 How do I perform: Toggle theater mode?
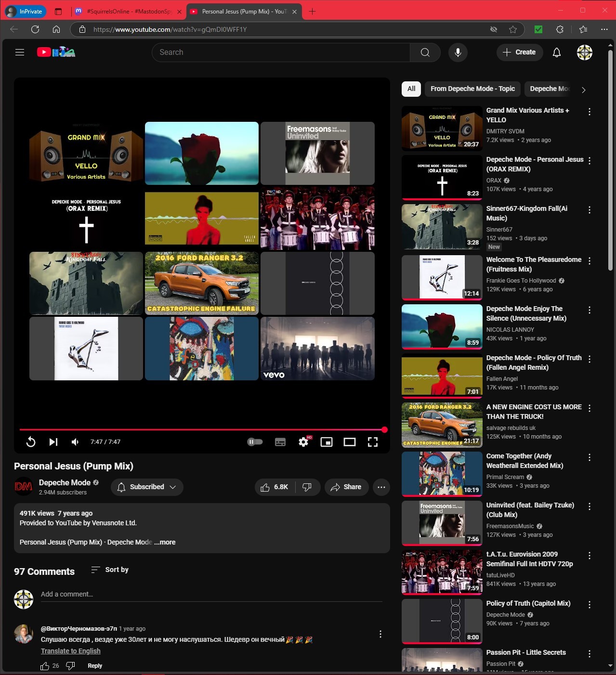(350, 442)
